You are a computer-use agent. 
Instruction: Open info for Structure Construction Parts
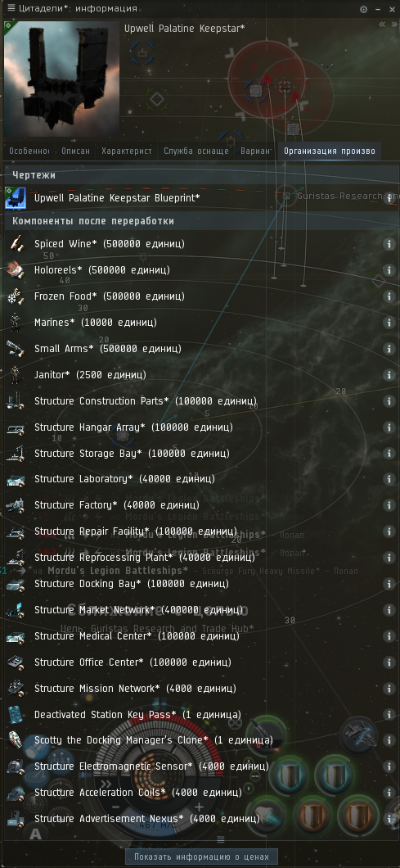389,401
